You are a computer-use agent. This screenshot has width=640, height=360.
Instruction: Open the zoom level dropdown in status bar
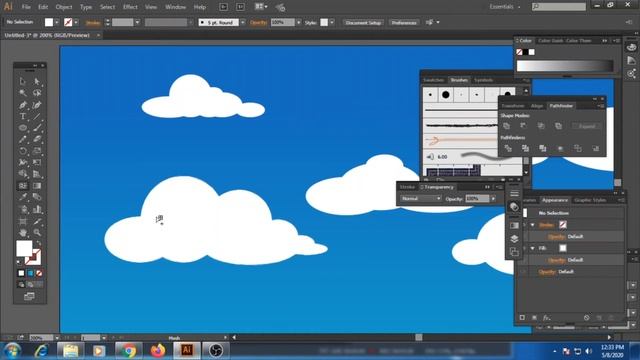57,338
